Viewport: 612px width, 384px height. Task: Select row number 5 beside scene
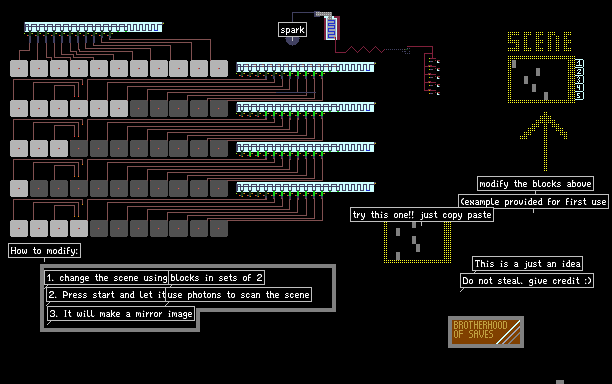point(579,96)
